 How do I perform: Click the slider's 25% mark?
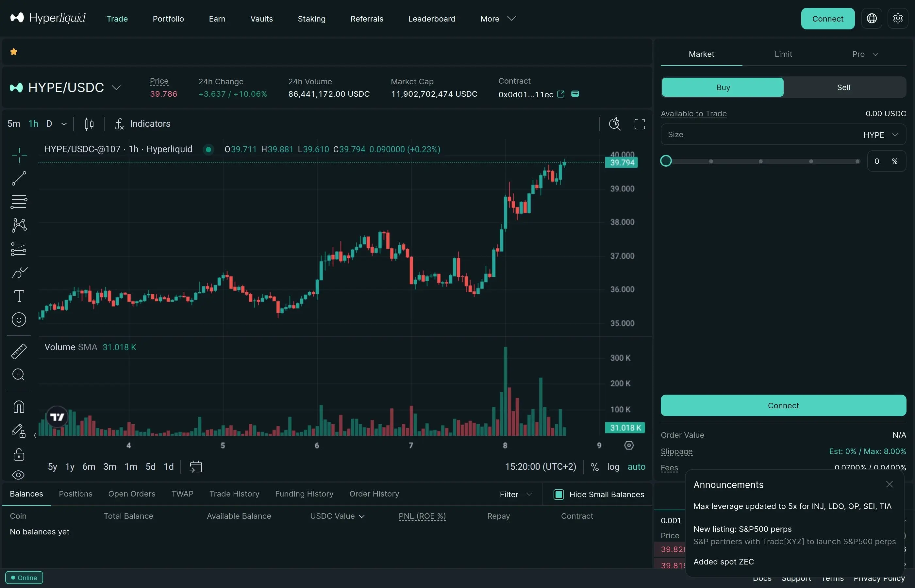coord(711,161)
